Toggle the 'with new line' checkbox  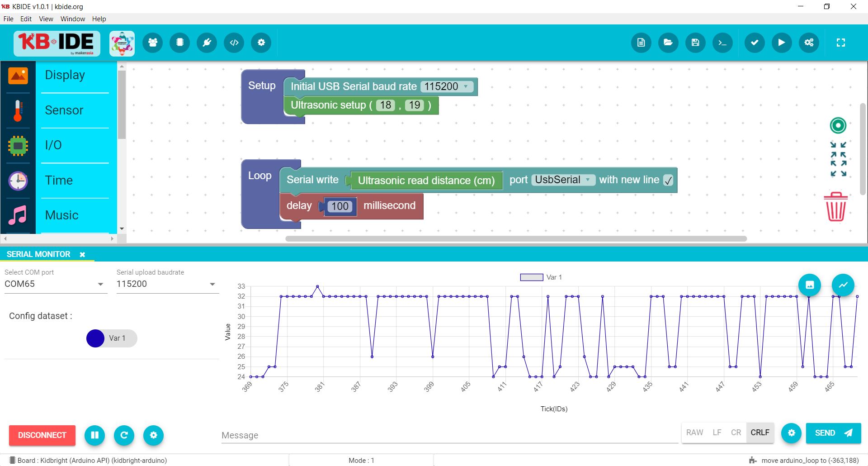coord(668,180)
